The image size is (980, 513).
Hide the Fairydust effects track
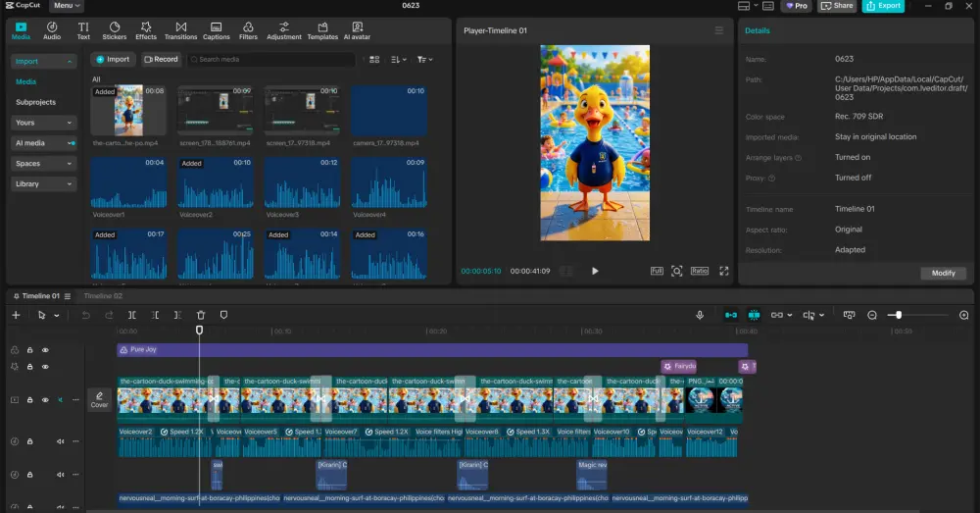coord(45,367)
